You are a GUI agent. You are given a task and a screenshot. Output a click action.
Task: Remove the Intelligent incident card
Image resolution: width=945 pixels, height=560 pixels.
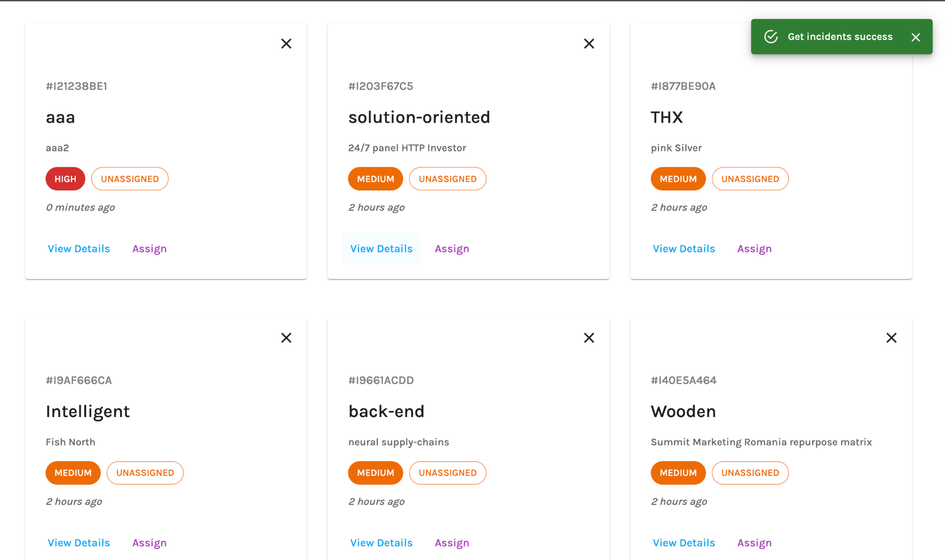[286, 338]
